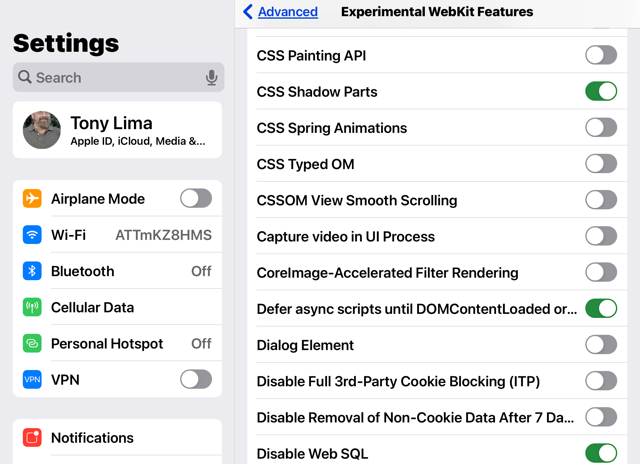Click the magnifying glass search icon
This screenshot has height=464, width=640.
pyautogui.click(x=25, y=77)
